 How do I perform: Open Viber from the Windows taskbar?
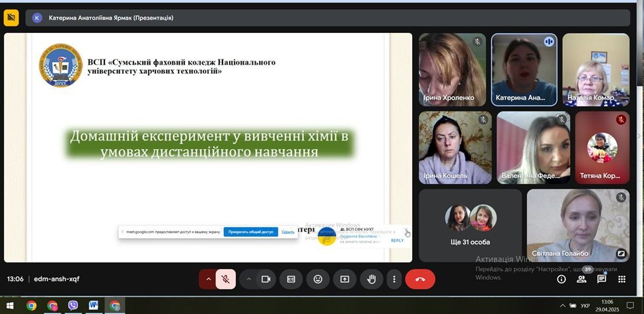pyautogui.click(x=73, y=305)
